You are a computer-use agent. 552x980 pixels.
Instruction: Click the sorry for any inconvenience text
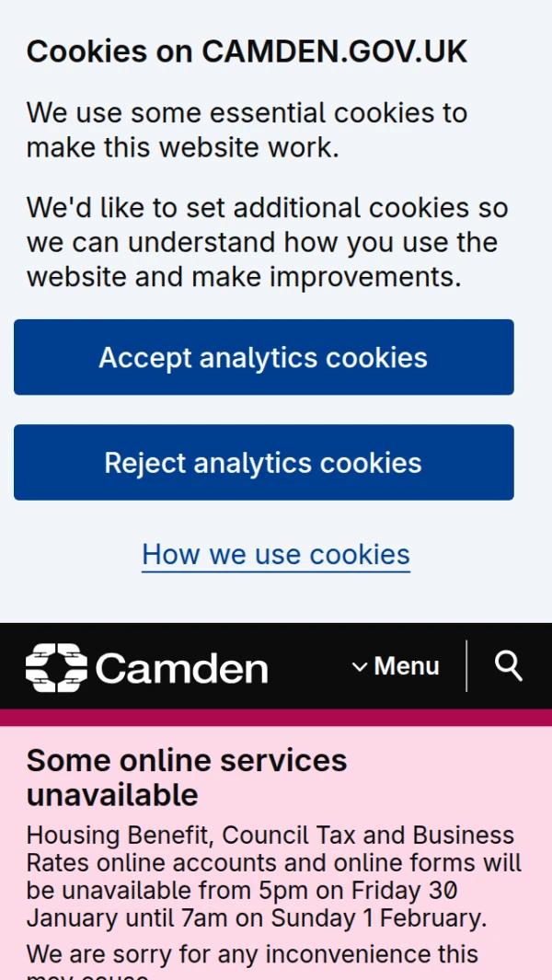(252, 954)
